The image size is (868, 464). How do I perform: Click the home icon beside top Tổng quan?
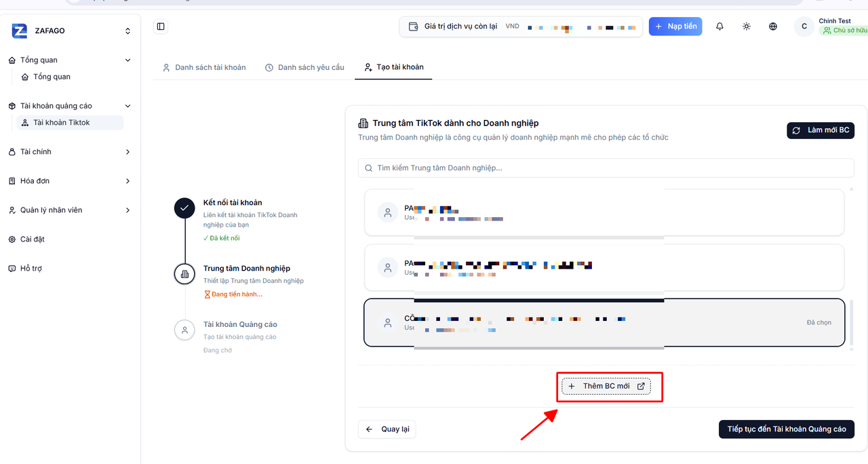point(12,60)
